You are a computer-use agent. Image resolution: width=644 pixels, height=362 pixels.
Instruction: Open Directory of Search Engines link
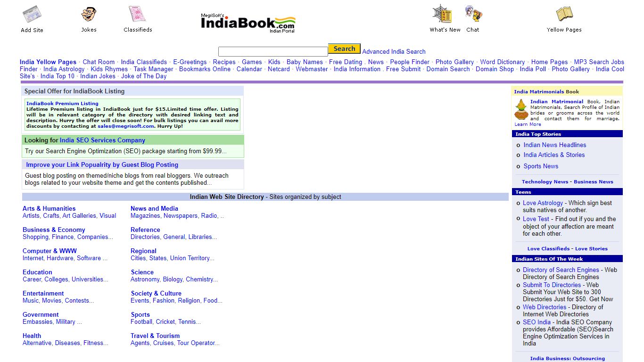[561, 270]
